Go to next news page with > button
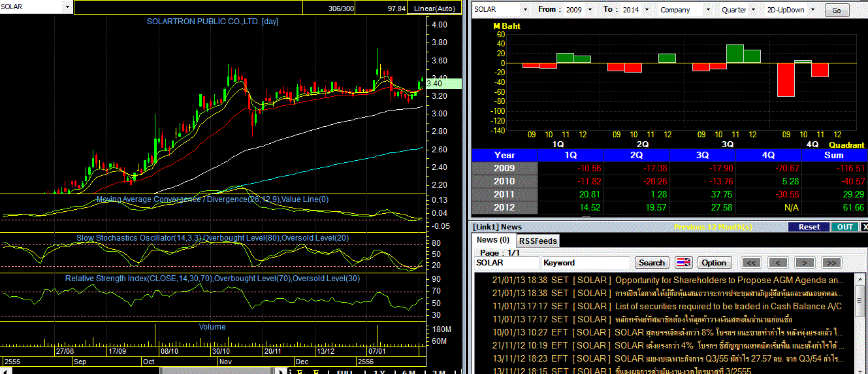868x374 pixels. [804, 262]
